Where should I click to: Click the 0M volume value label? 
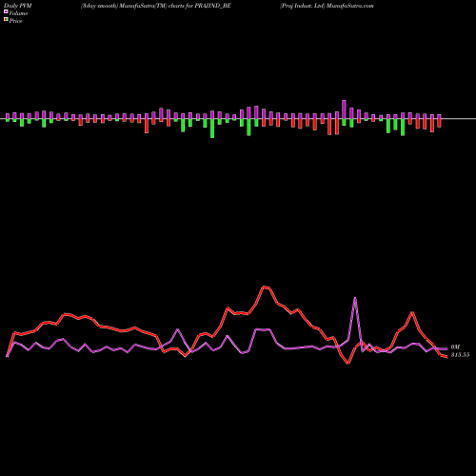(455, 347)
